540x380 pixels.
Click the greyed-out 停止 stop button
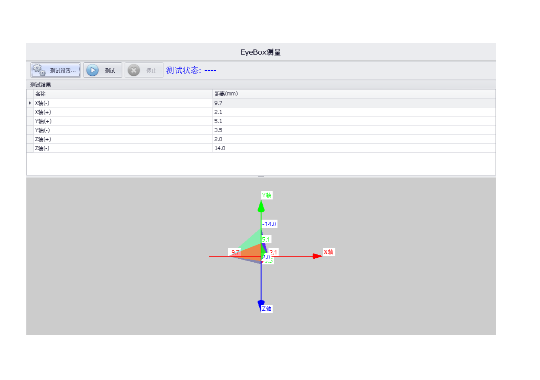(144, 70)
